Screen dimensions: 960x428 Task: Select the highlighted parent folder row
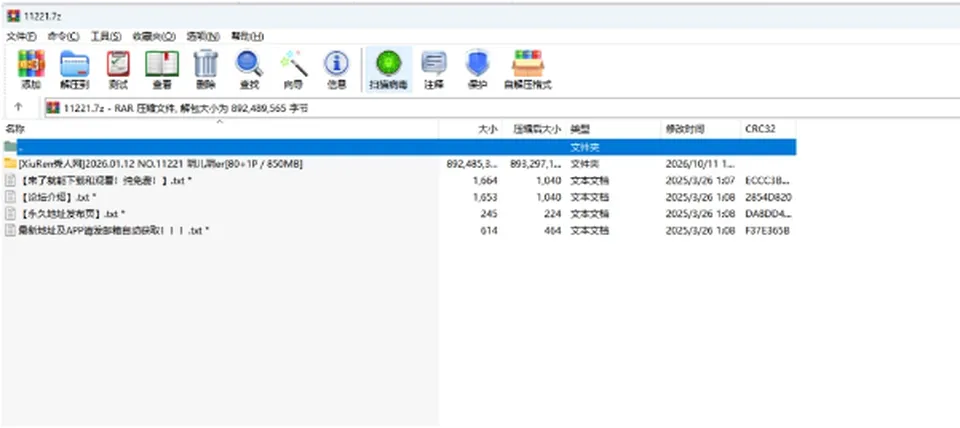coord(399,147)
